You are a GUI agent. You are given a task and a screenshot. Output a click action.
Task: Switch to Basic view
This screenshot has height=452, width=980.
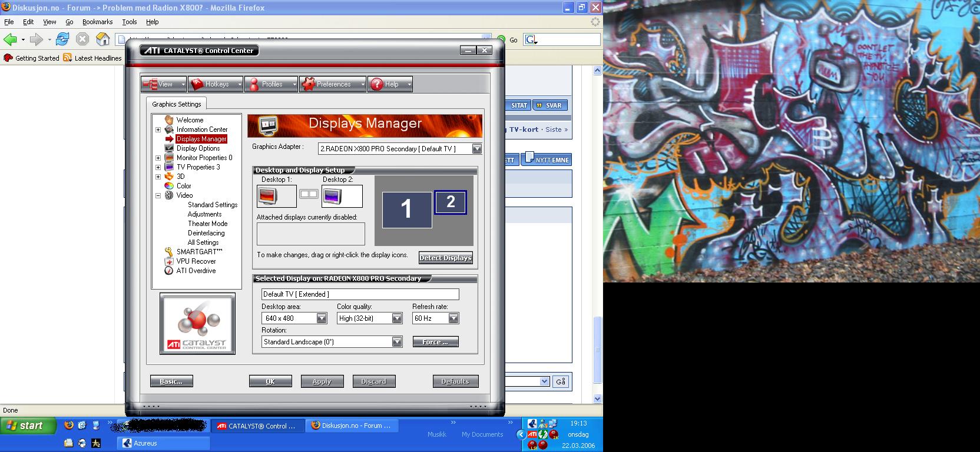tap(171, 381)
